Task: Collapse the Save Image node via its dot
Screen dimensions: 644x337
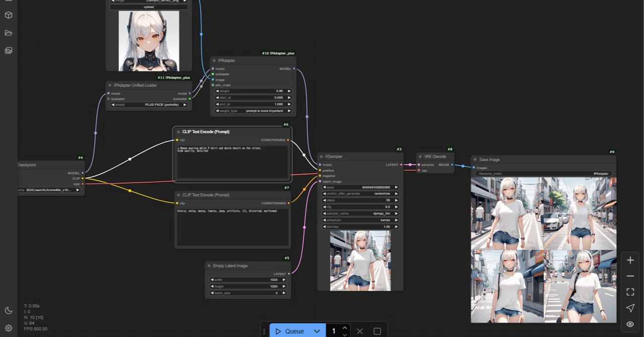Action: (475, 159)
